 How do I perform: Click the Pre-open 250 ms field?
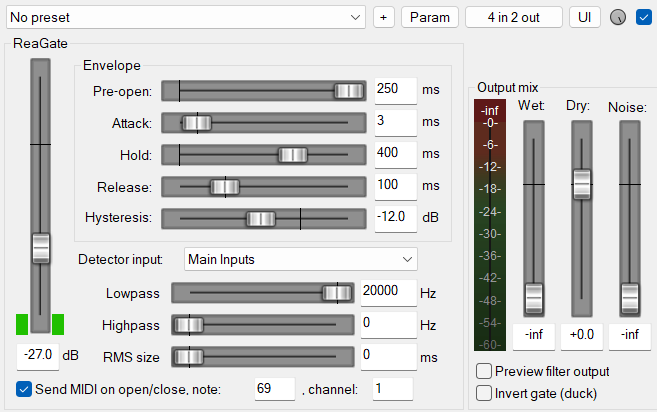(x=396, y=90)
